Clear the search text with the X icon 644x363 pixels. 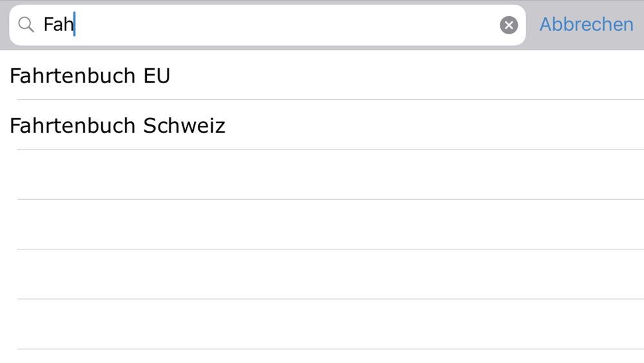point(509,25)
